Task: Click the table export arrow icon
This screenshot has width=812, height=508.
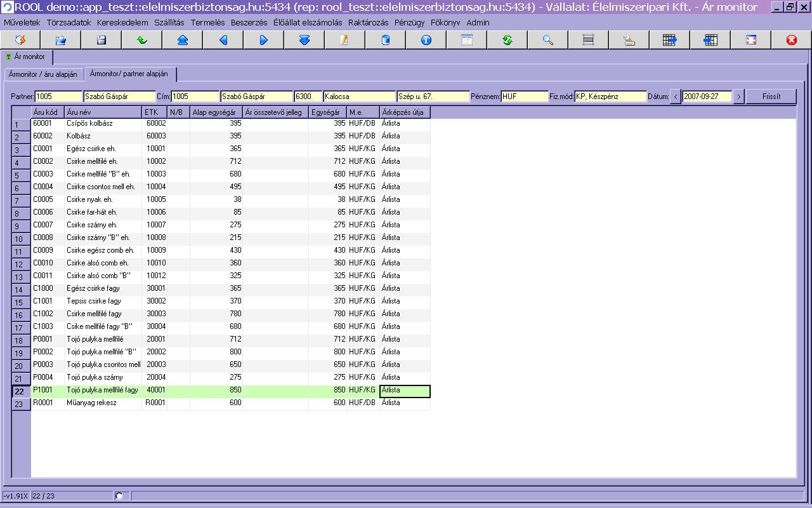Action: click(x=670, y=40)
